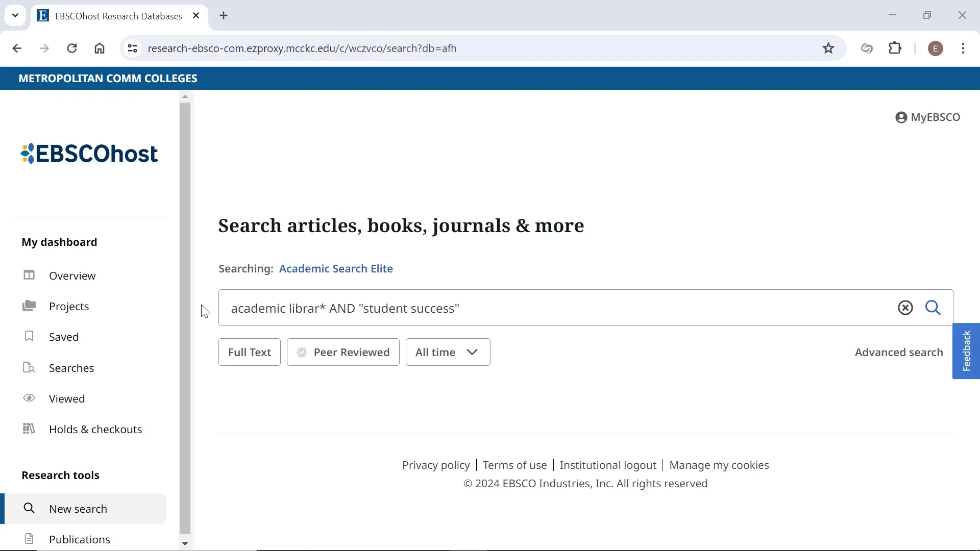Expand the All time date dropdown
The image size is (980, 551).
(x=448, y=352)
